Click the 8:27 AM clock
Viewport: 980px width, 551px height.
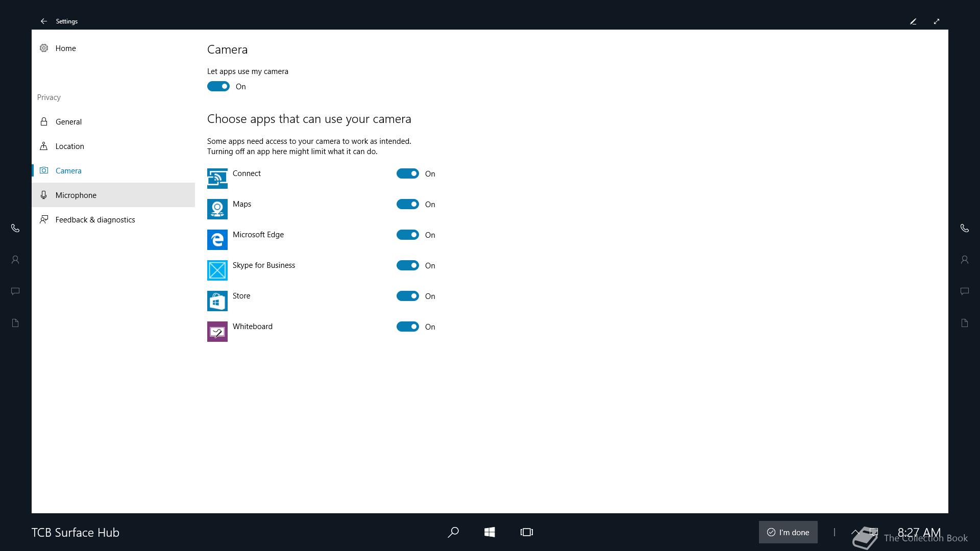coord(919,532)
